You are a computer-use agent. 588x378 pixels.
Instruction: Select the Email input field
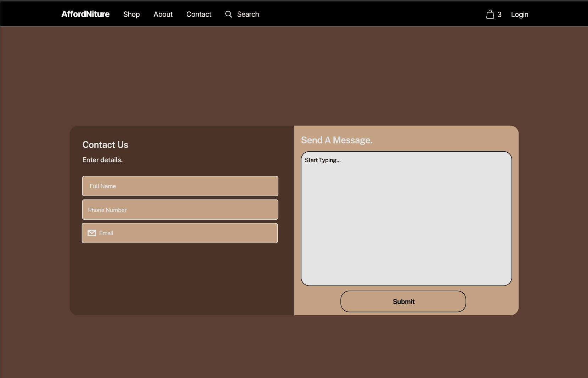click(x=188, y=233)
